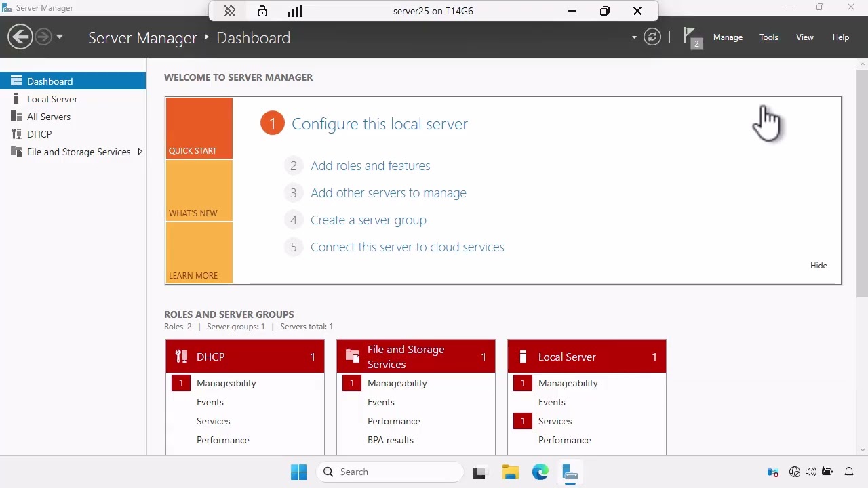
Task: Click the remote session connection signal icon
Action: [x=295, y=11]
